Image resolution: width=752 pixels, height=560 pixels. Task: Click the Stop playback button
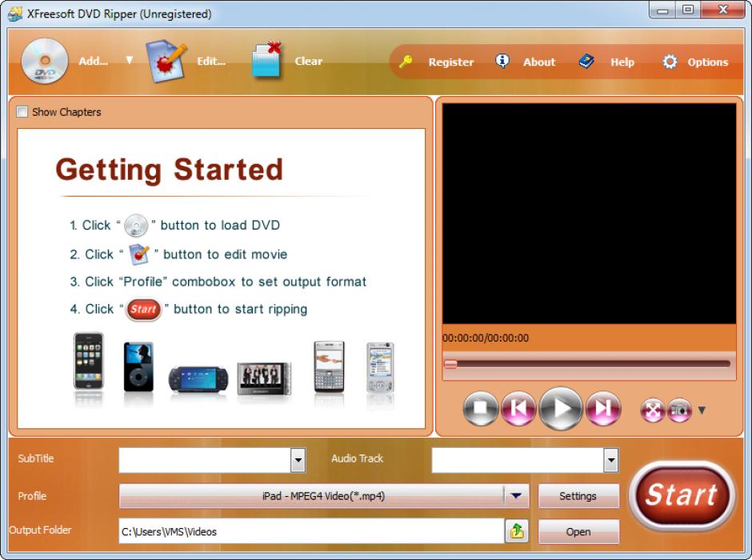tap(481, 409)
